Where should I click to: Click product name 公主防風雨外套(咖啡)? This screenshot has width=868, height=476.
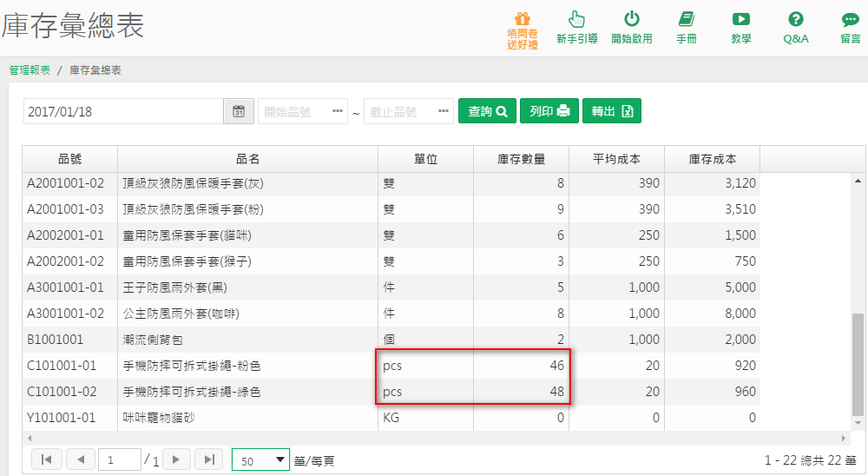coord(181,314)
